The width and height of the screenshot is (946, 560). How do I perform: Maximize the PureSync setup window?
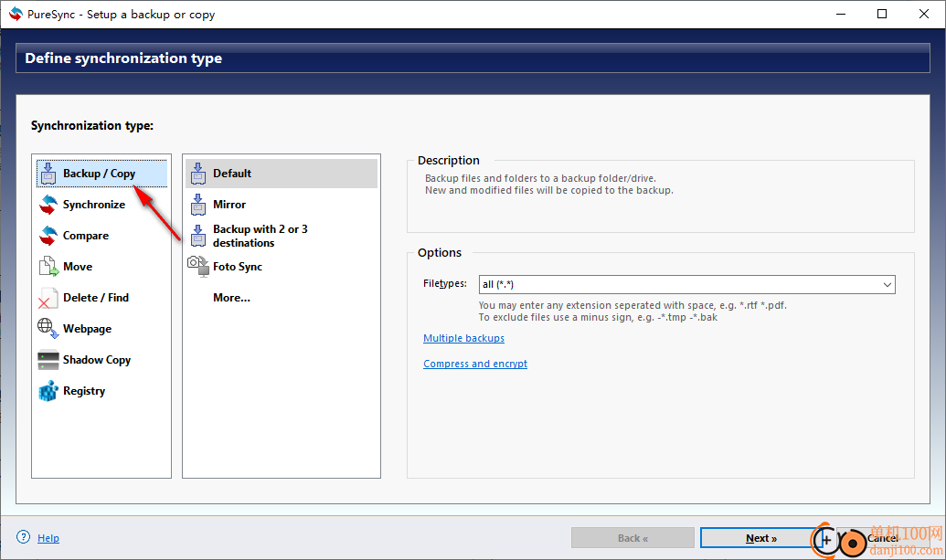(882, 14)
